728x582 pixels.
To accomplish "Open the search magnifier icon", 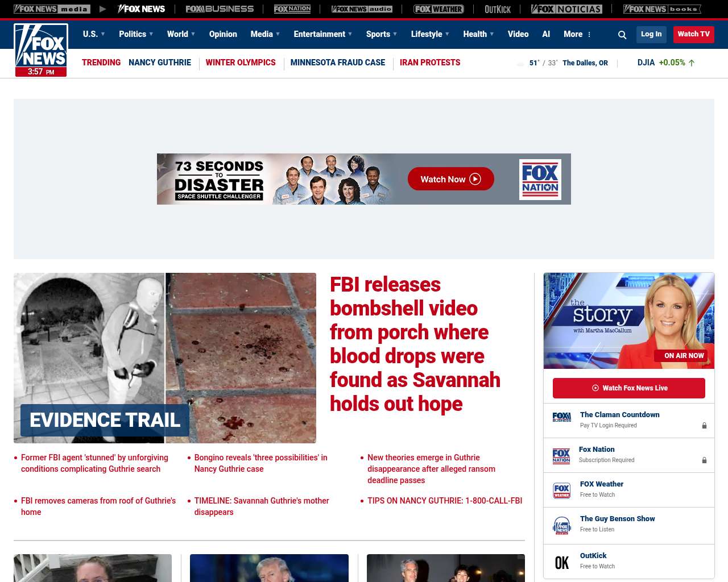I will point(622,35).
